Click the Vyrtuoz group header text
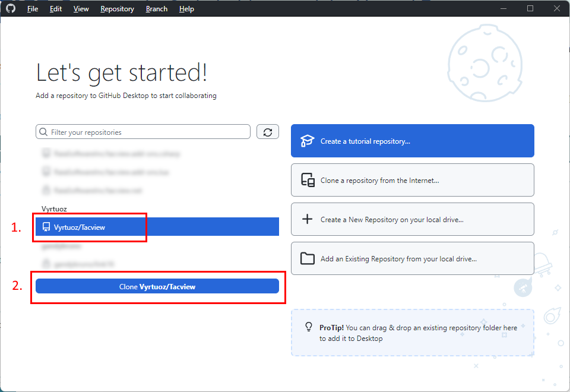 (54, 209)
